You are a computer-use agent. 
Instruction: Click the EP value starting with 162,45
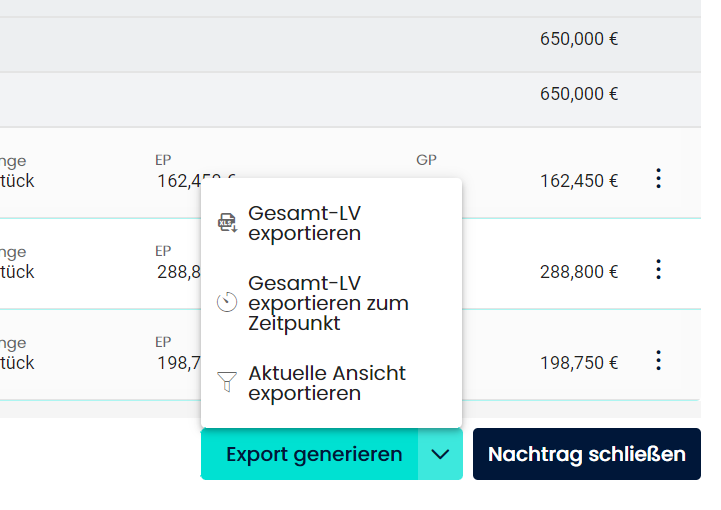[180, 181]
